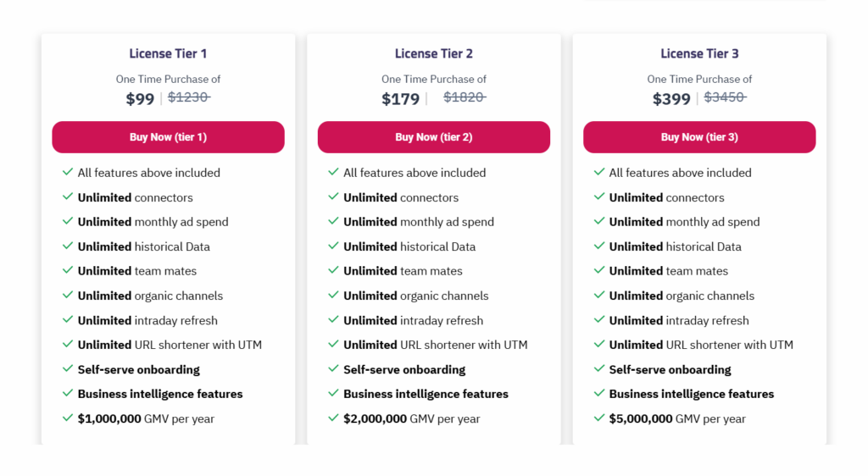Click Tier 3 Unlimited historical Data checkmark
This screenshot has height=476, width=868.
[x=599, y=246]
